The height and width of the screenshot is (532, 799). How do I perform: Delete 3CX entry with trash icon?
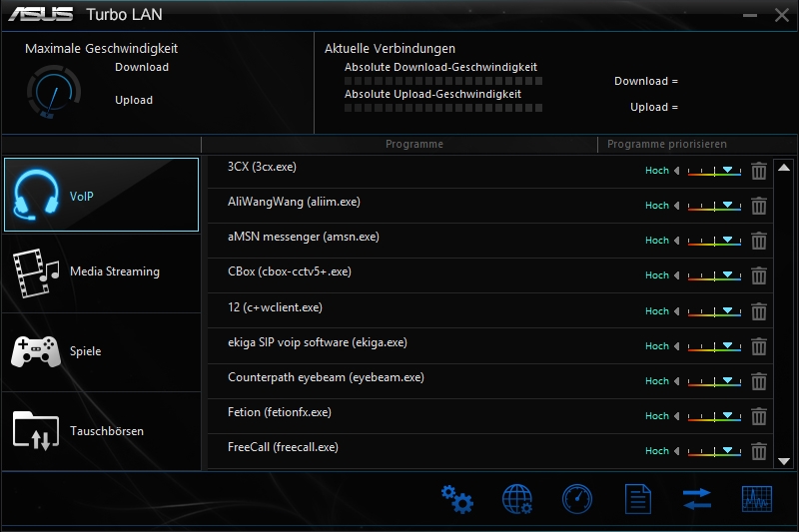coord(759,171)
